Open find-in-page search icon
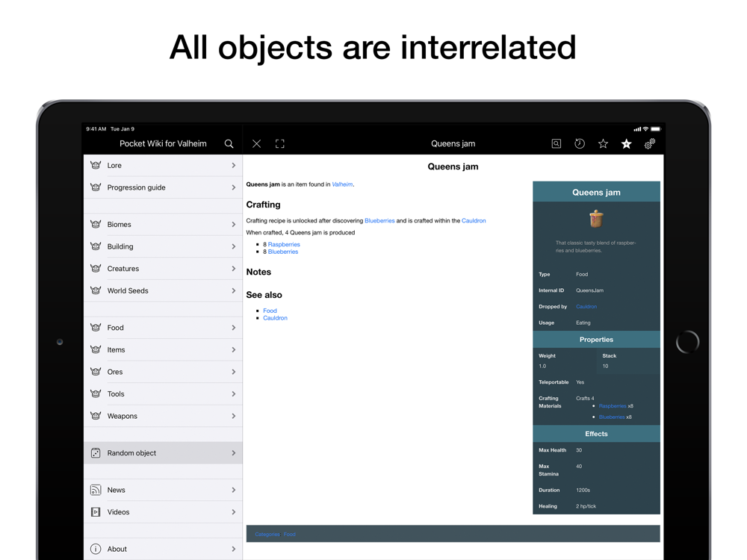The image size is (747, 560). coord(556,144)
